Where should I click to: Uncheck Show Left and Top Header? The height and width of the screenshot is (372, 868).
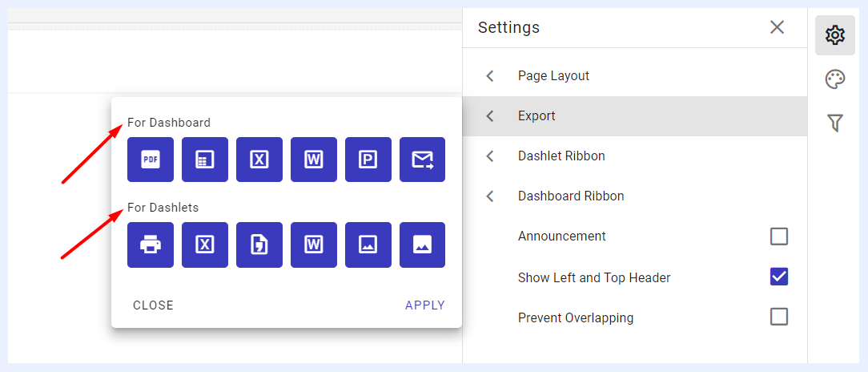click(779, 277)
